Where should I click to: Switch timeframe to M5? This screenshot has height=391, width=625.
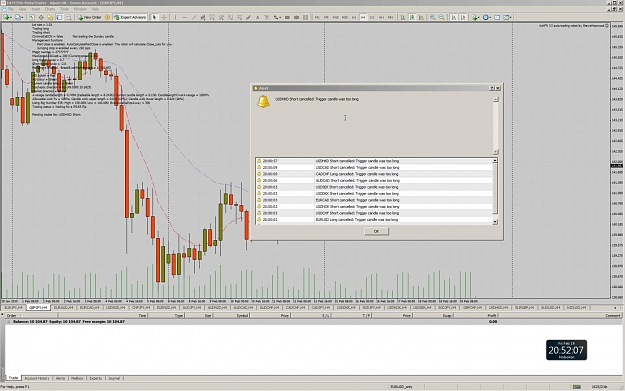pyautogui.click(x=326, y=17)
